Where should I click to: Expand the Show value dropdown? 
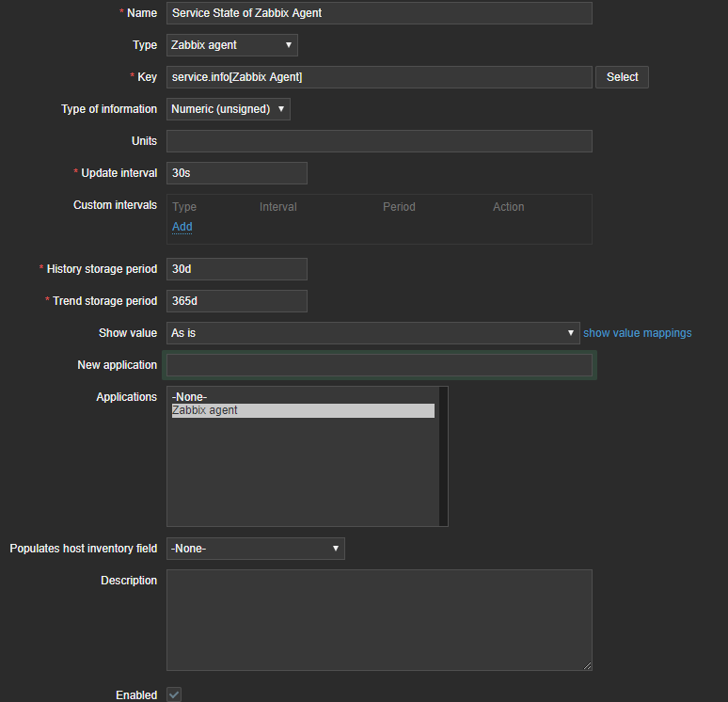tap(373, 333)
